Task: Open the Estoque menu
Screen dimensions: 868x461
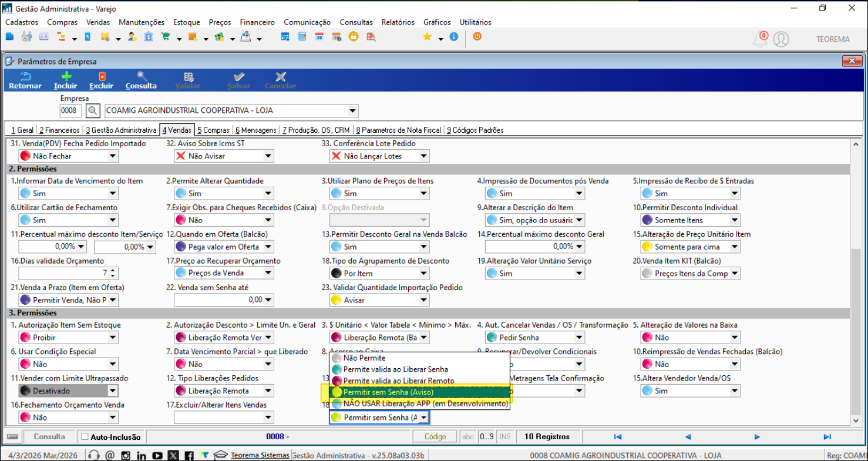Action: (186, 22)
